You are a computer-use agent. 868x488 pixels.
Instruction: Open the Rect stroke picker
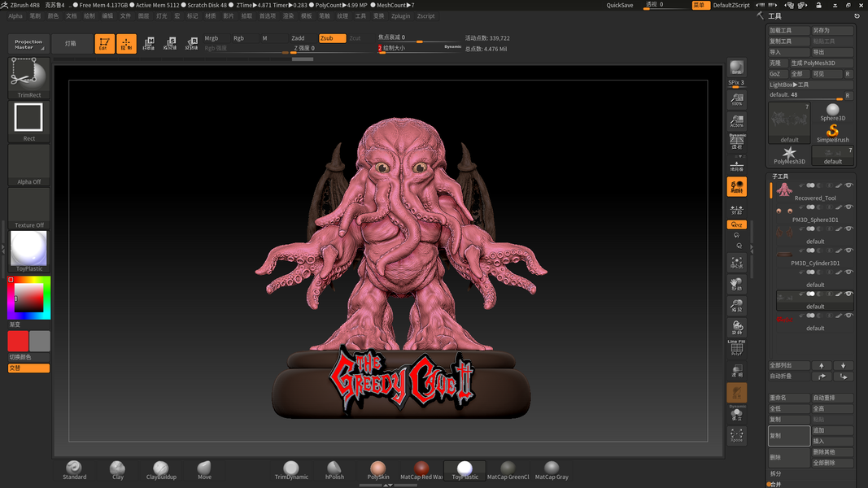tap(28, 122)
